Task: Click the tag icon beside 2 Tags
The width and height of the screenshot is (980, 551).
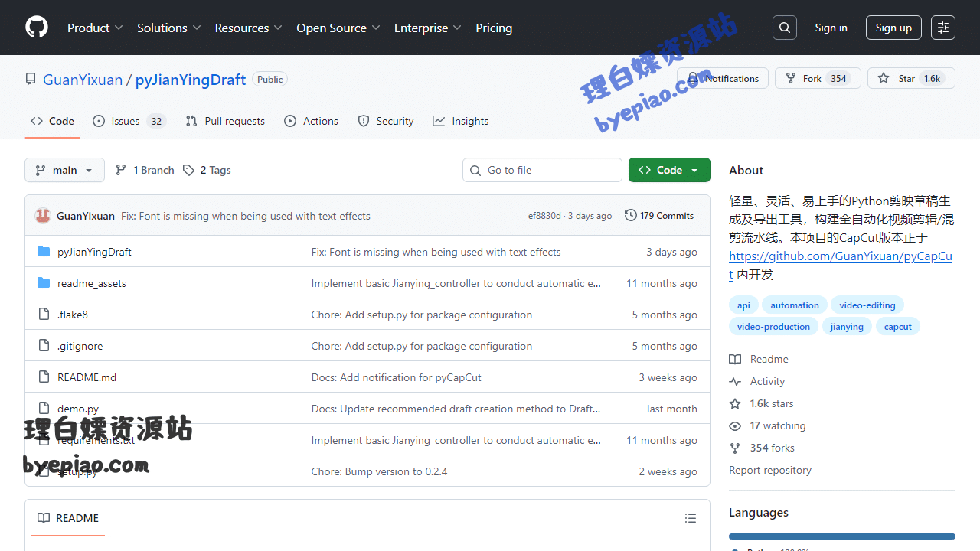Action: 188,170
